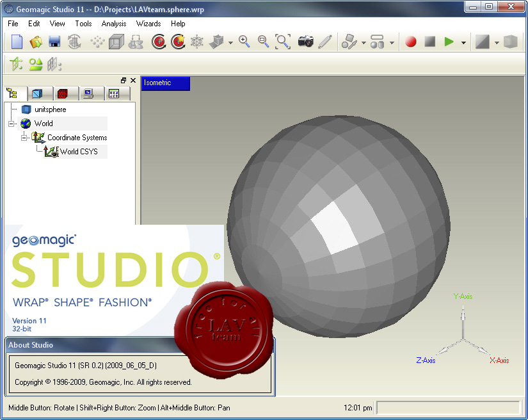Open the File menu
The image size is (528, 420).
[13, 24]
